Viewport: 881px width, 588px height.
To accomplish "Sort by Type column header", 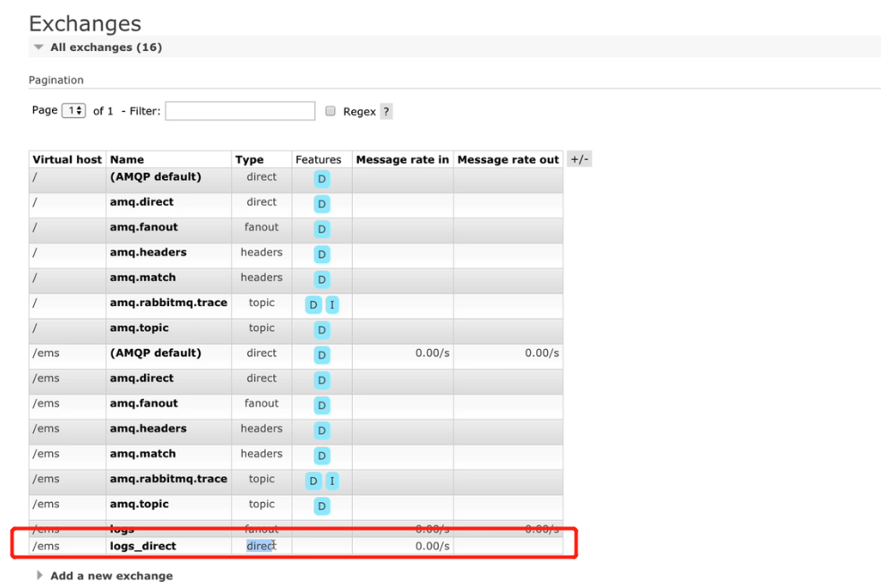I will [250, 159].
